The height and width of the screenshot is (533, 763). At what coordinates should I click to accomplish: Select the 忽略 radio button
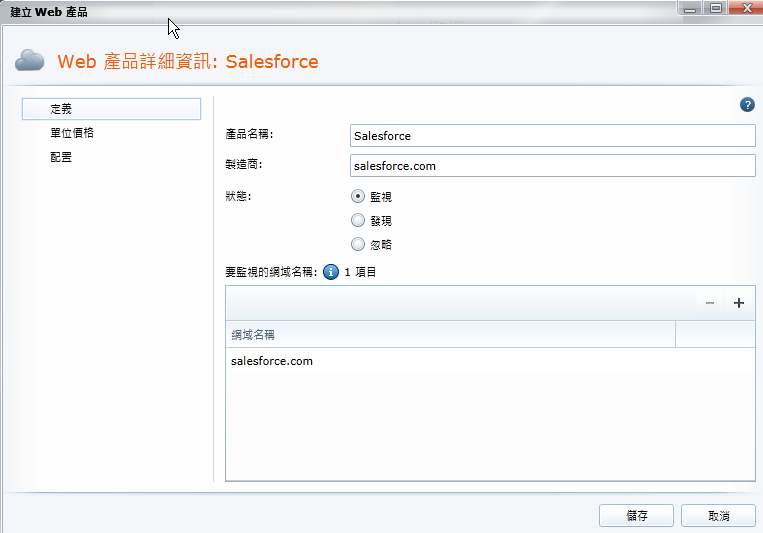click(358, 244)
